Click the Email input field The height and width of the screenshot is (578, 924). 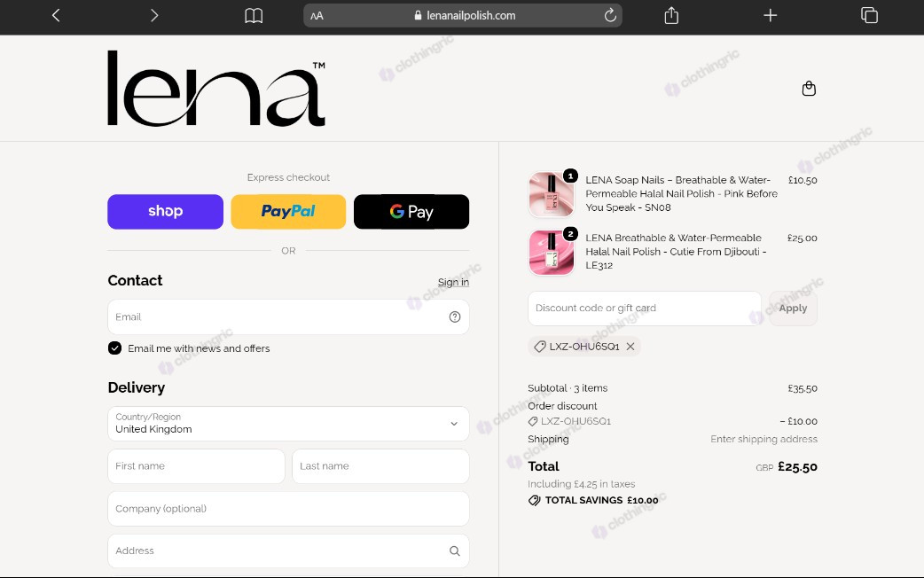288,317
